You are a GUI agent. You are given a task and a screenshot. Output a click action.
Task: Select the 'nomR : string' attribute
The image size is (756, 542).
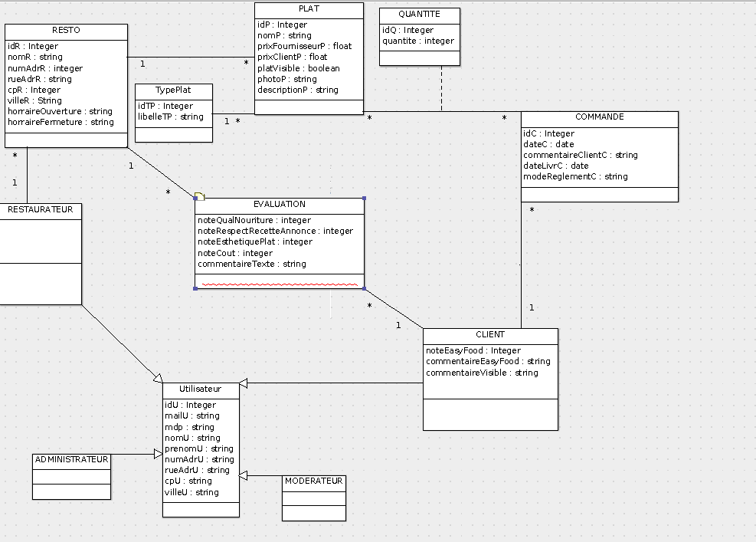35,57
